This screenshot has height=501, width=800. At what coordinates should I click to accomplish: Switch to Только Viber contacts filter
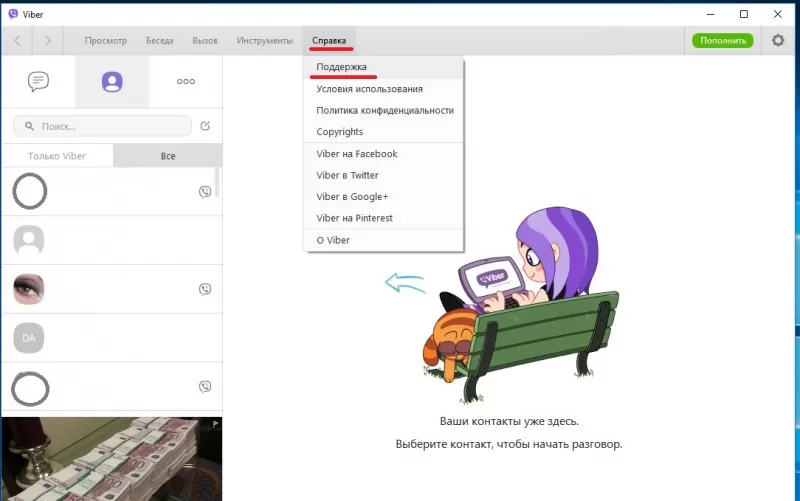pyautogui.click(x=57, y=156)
